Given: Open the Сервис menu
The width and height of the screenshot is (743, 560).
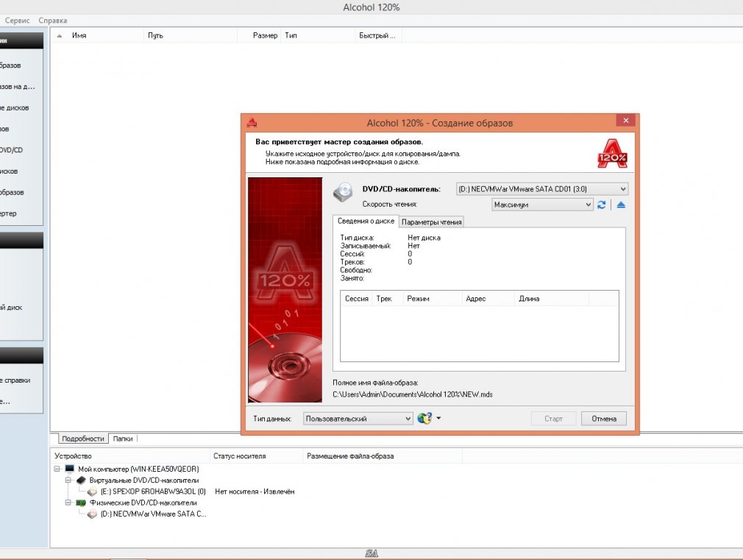Looking at the screenshot, I should 17,21.
